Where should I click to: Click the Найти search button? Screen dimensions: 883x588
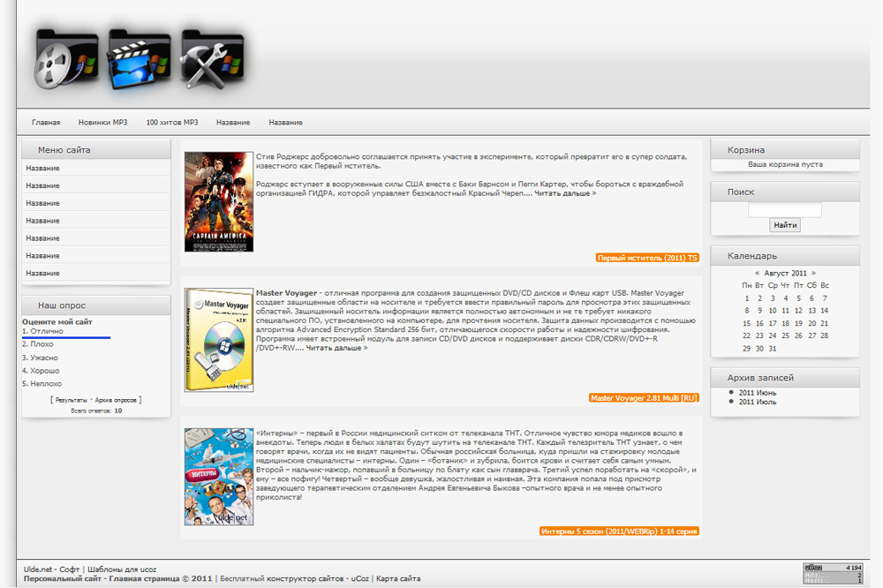785,225
